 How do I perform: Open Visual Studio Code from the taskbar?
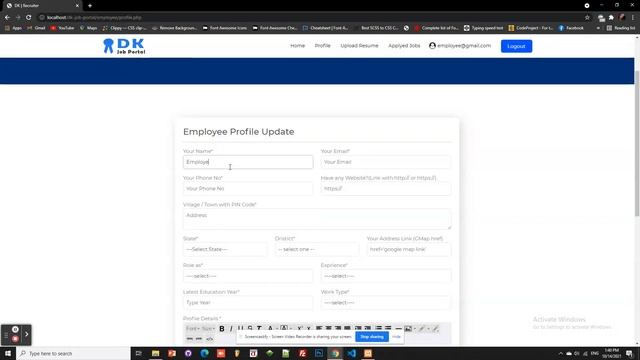pos(351,353)
